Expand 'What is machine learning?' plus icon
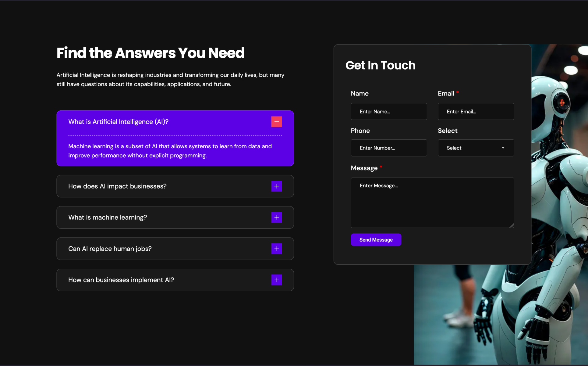Screen dimensions: 588x366 click(277, 217)
